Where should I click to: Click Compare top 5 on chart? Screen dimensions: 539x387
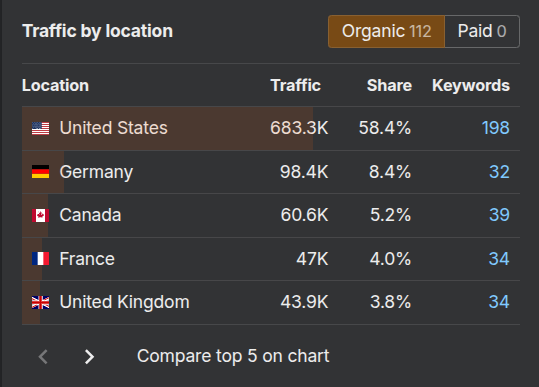tap(233, 356)
